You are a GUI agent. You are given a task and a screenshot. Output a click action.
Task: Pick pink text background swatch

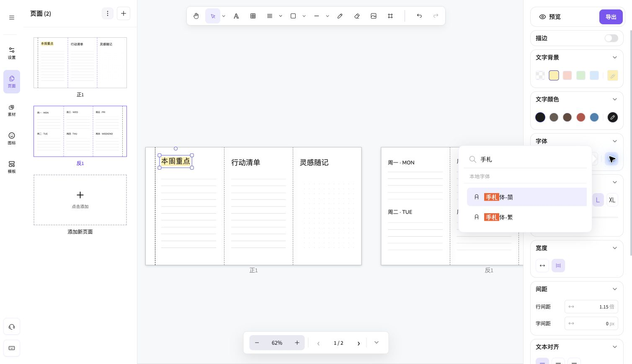point(567,75)
